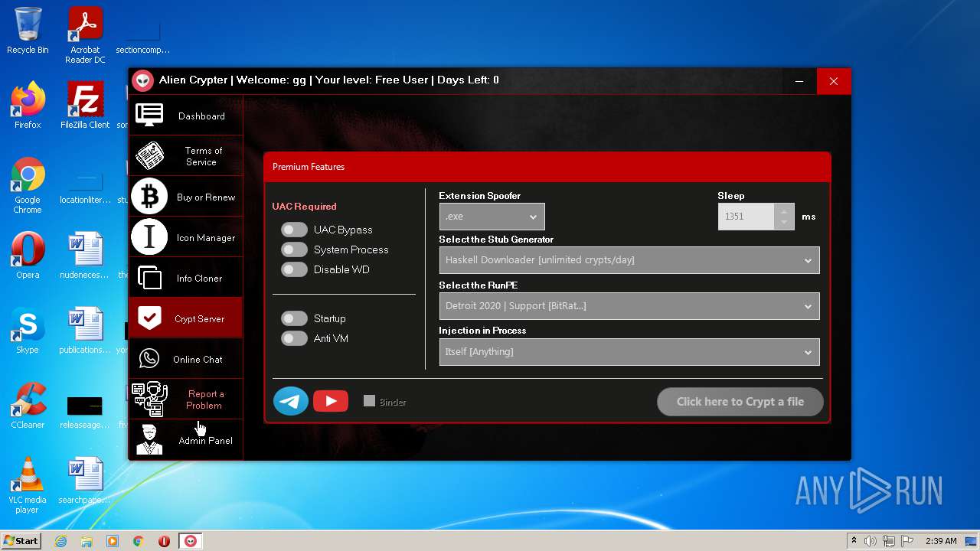980x551 pixels.
Task: Open the Stub Generator dropdown
Action: point(629,260)
